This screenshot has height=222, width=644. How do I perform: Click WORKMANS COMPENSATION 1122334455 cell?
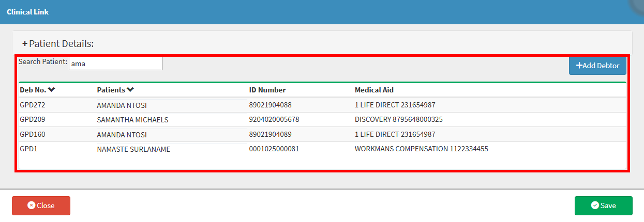pyautogui.click(x=421, y=149)
